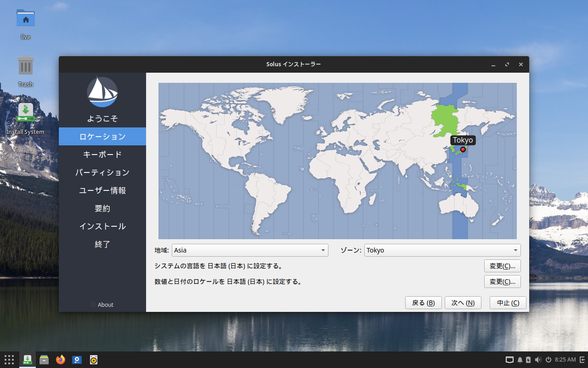588x368 pixels.
Task: Switch to the キーボード sidebar step
Action: (102, 155)
